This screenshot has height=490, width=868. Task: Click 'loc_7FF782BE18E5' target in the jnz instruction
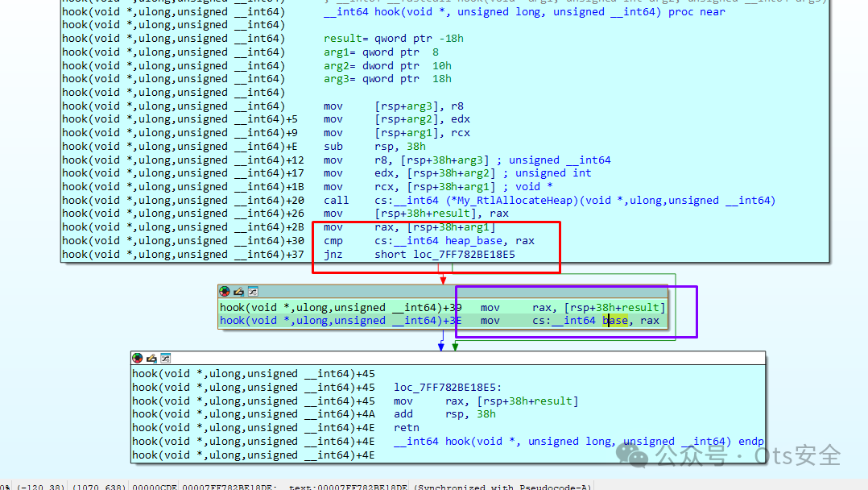point(464,255)
